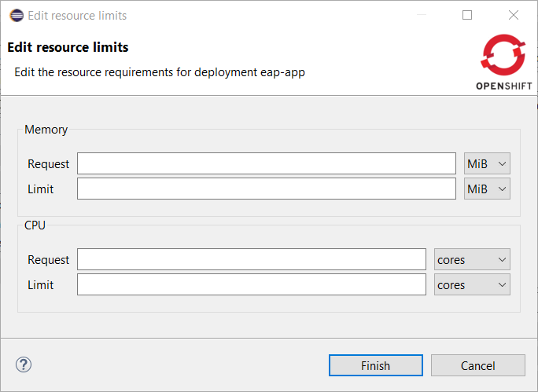
Task: Expand the CPU Limit cores unit dropdown
Action: [x=472, y=284]
